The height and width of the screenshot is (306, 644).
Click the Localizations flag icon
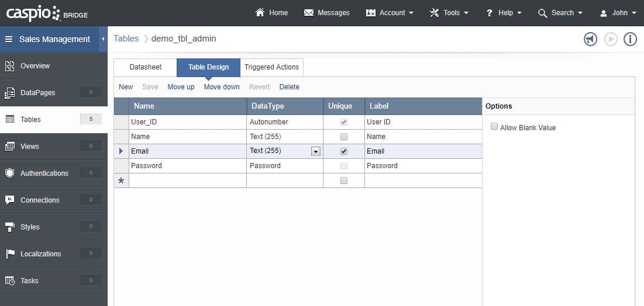tap(9, 253)
